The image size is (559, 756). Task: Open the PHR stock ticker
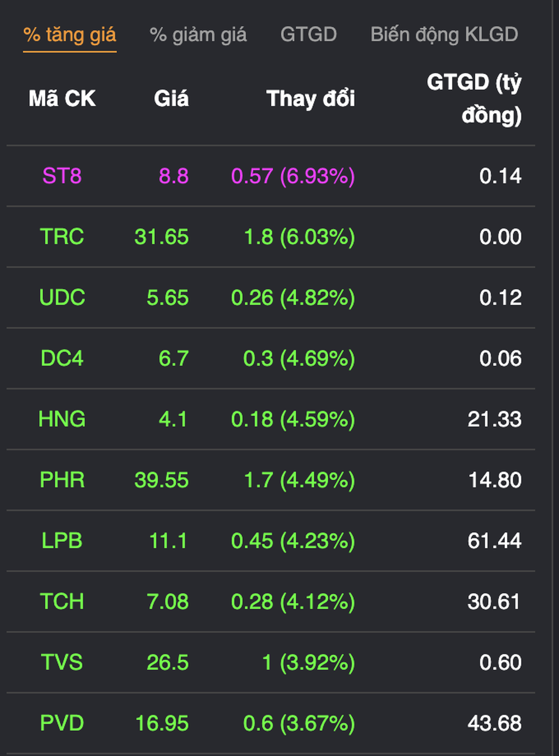pos(62,480)
